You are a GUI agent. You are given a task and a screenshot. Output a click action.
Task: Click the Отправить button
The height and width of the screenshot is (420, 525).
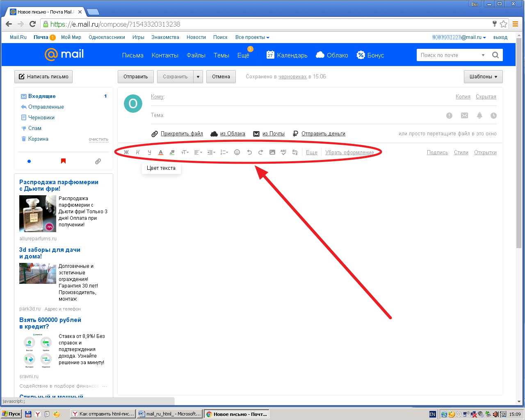point(135,77)
